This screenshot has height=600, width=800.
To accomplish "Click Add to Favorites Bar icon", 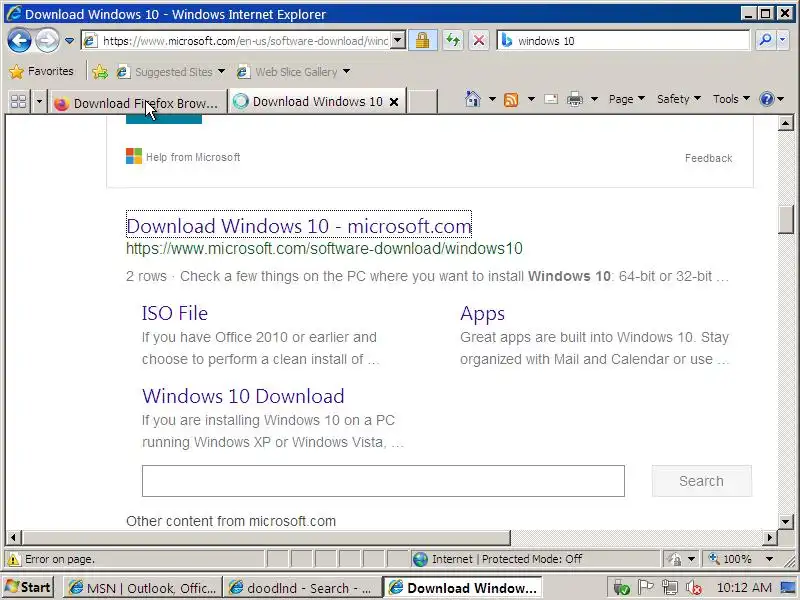I will [100, 71].
